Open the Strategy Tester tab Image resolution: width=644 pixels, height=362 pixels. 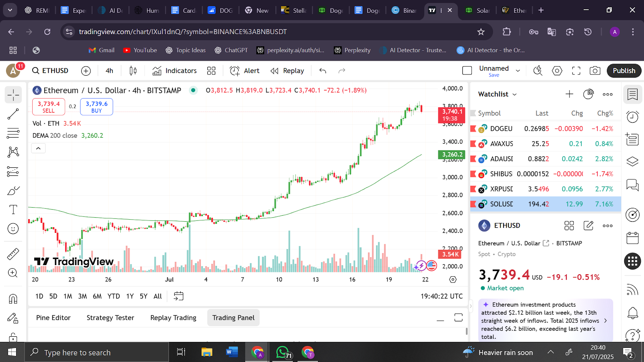[110, 318]
